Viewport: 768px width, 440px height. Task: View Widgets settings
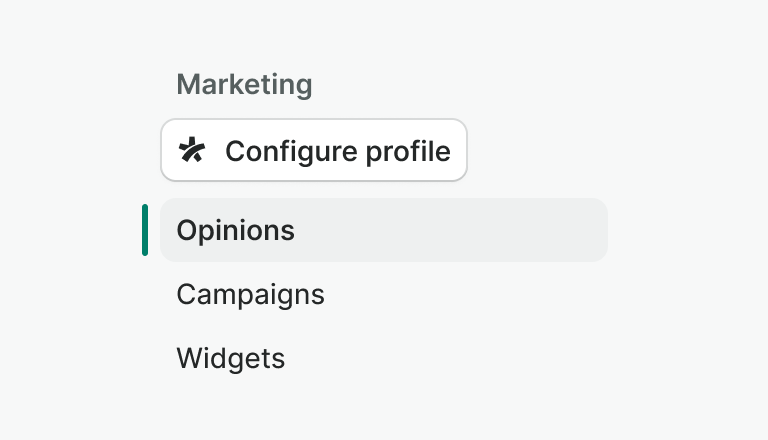point(231,358)
